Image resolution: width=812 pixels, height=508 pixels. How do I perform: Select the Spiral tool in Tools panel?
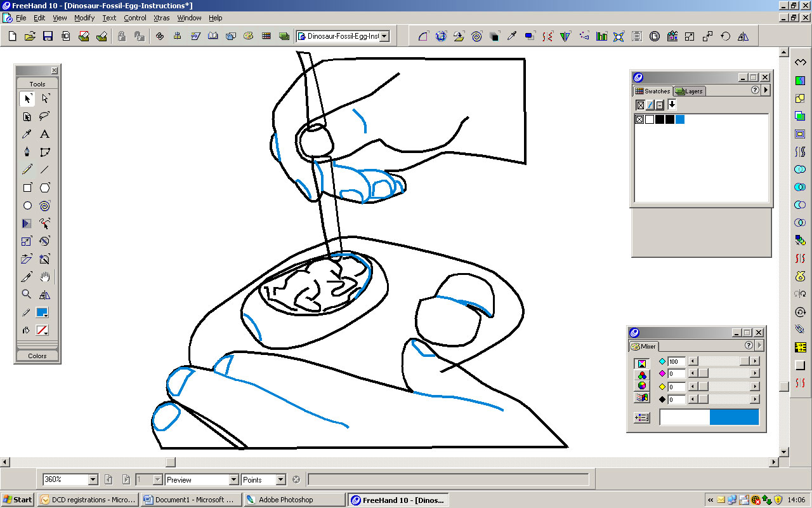[x=45, y=206]
